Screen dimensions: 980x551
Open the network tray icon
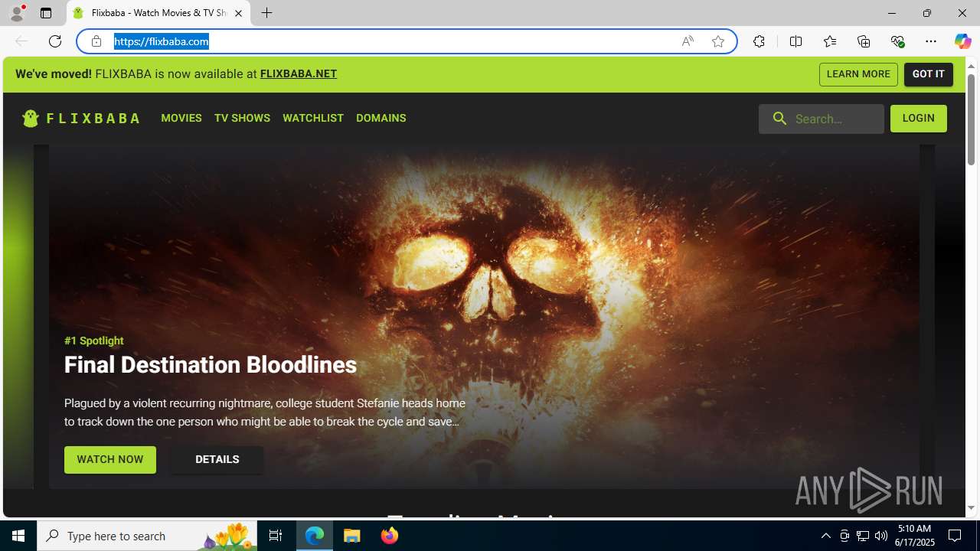(x=863, y=536)
